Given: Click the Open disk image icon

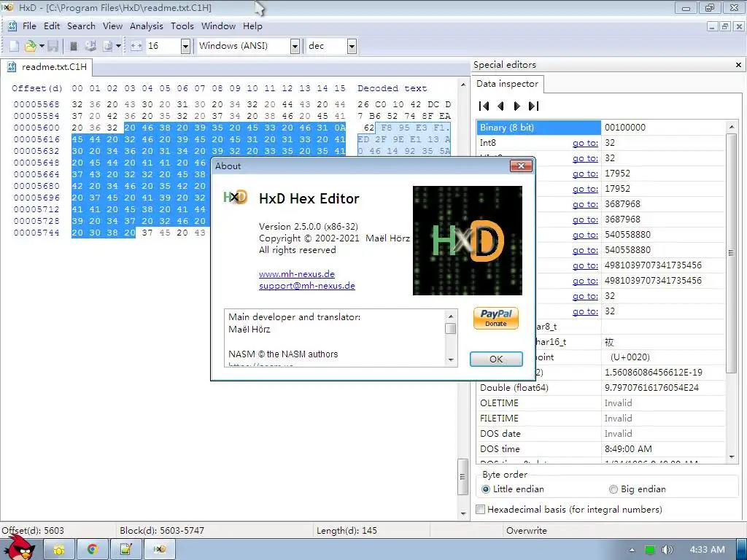Looking at the screenshot, I should click(x=108, y=46).
